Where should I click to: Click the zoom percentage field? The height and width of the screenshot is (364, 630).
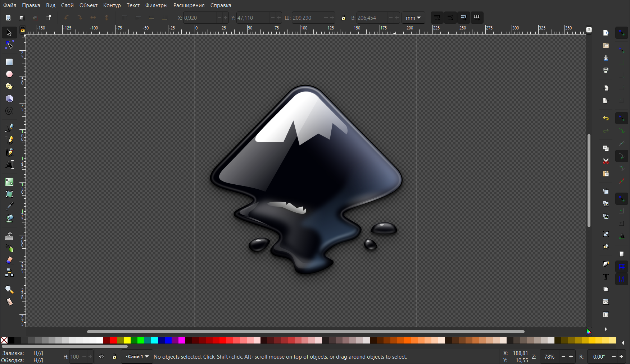549,357
